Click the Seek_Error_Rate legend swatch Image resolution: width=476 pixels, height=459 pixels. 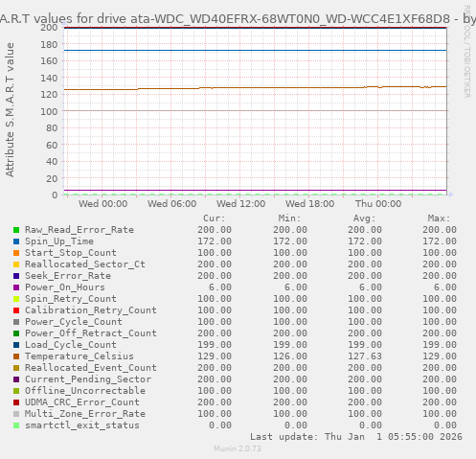pyautogui.click(x=16, y=276)
